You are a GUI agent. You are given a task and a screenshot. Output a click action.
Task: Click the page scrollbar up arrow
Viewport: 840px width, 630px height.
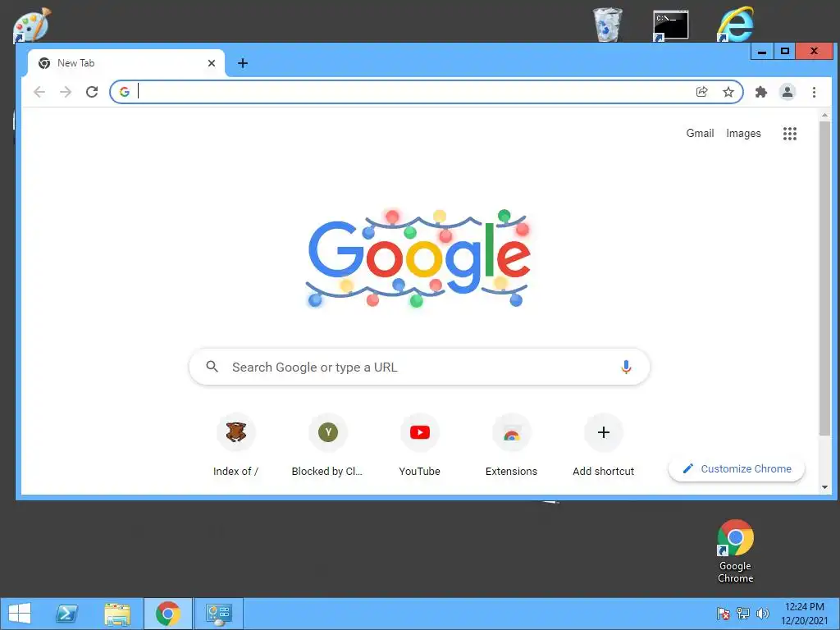[x=824, y=115]
